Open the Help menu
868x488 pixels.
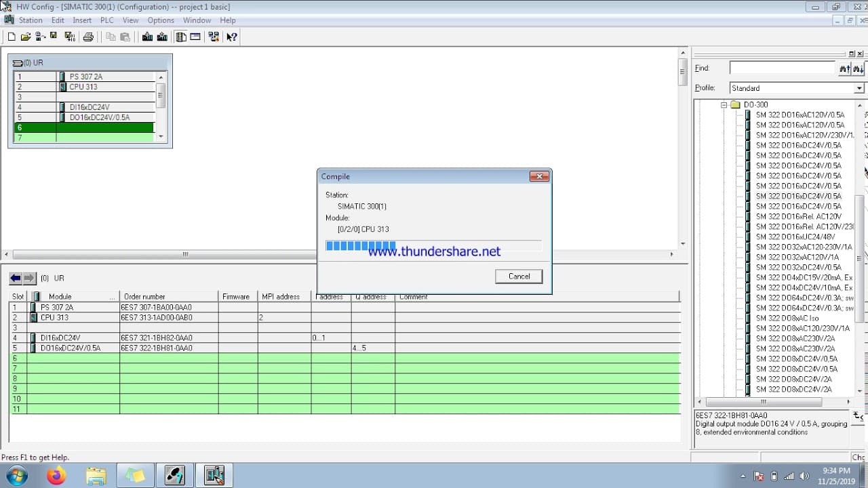click(x=228, y=20)
